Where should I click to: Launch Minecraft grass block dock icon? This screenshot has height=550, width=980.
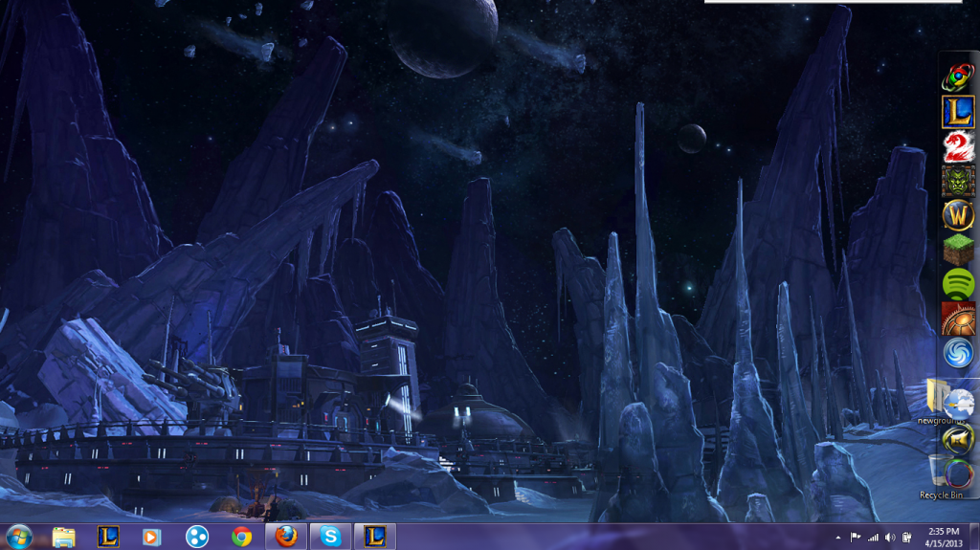pyautogui.click(x=958, y=250)
